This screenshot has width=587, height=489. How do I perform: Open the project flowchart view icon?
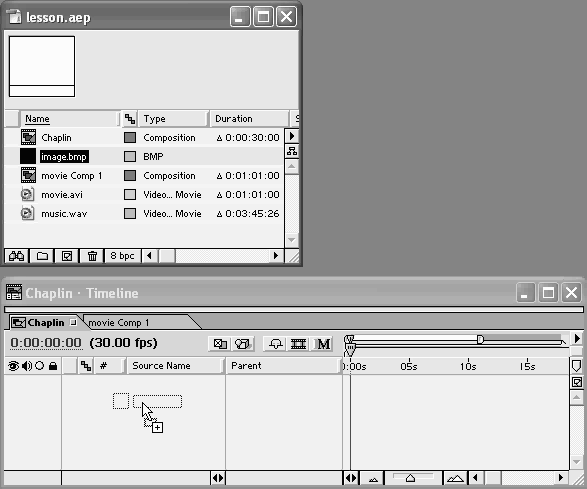click(x=292, y=151)
